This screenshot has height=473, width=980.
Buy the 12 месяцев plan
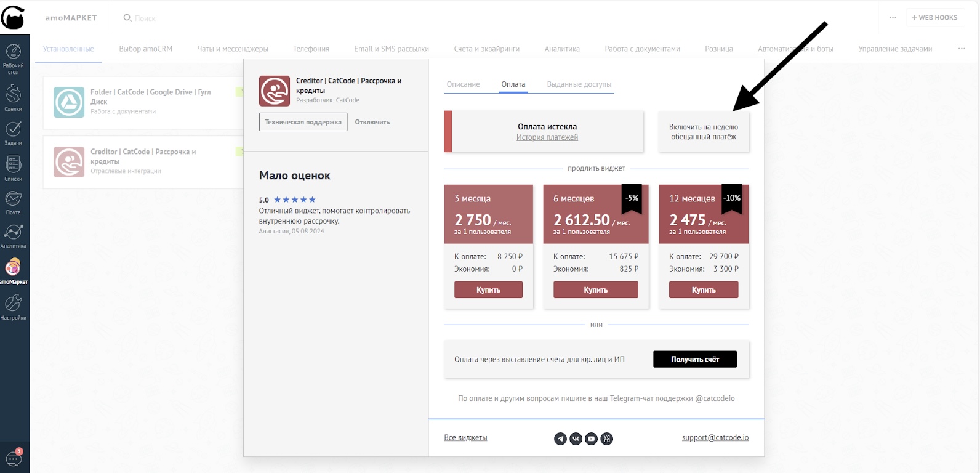(x=704, y=290)
